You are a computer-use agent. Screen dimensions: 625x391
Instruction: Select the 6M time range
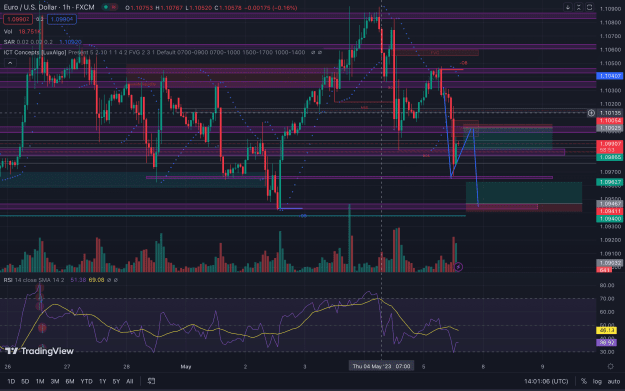click(70, 381)
